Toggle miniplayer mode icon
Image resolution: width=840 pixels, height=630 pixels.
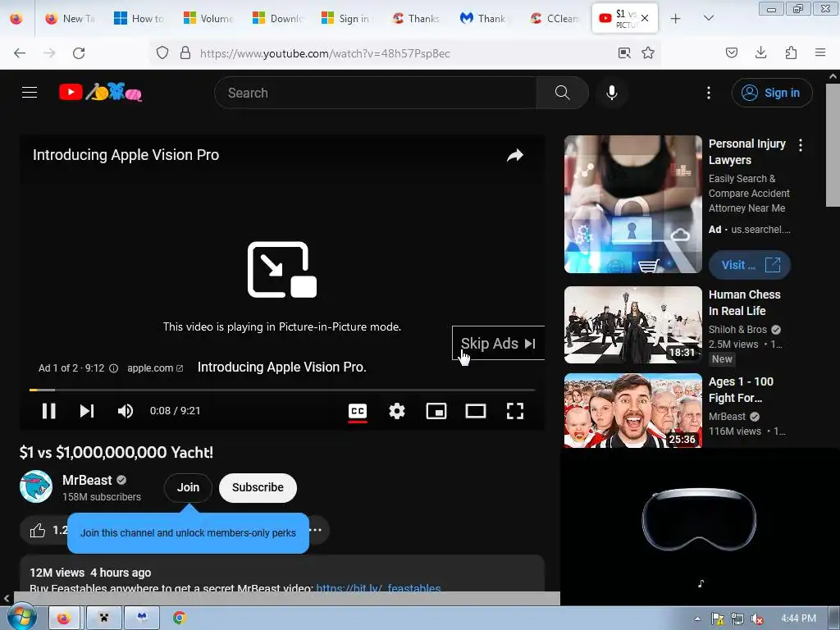436,411
